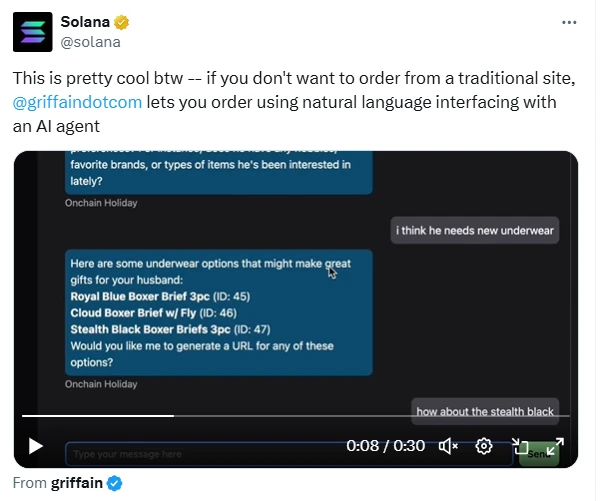The width and height of the screenshot is (605, 501).
Task: Click the gold verified badge beside Solana
Action: tap(121, 23)
